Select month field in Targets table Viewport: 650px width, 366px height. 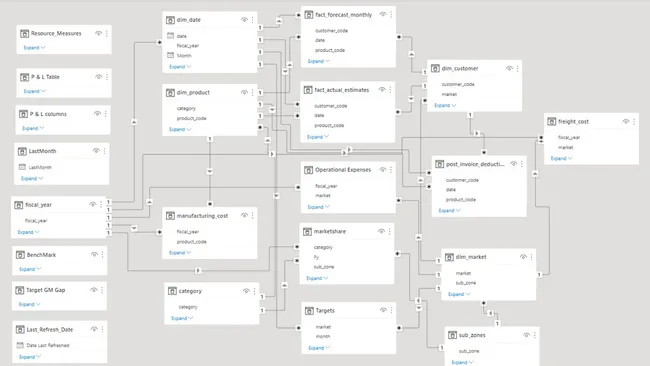[x=323, y=337]
